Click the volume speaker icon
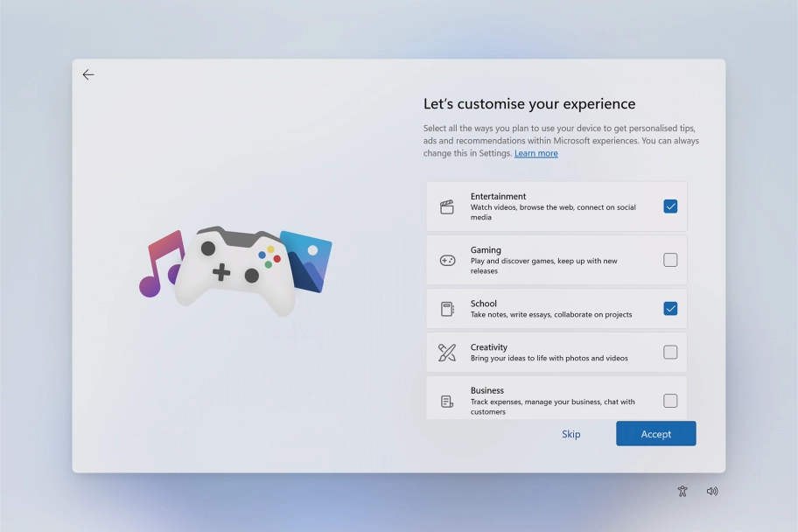Screen dimensions: 798x532 712,492
